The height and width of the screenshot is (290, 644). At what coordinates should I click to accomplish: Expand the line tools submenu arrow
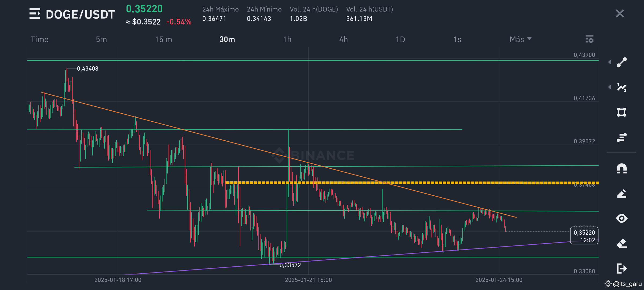pyautogui.click(x=610, y=62)
